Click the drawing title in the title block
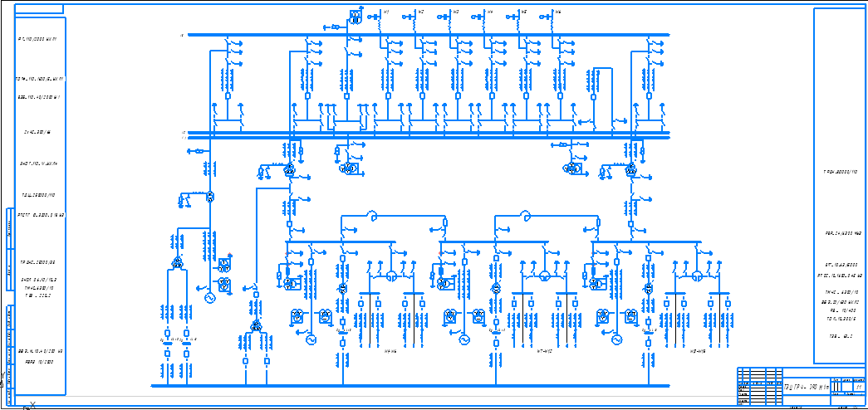Image resolution: width=868 pixels, height=410 pixels. pos(806,387)
